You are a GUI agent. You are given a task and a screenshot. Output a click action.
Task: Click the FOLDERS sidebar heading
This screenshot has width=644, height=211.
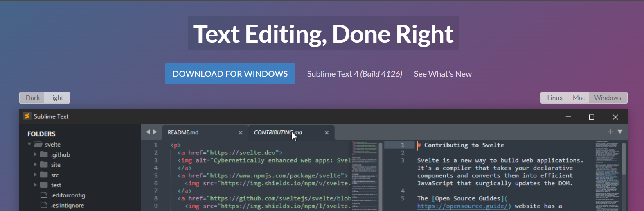(x=41, y=134)
